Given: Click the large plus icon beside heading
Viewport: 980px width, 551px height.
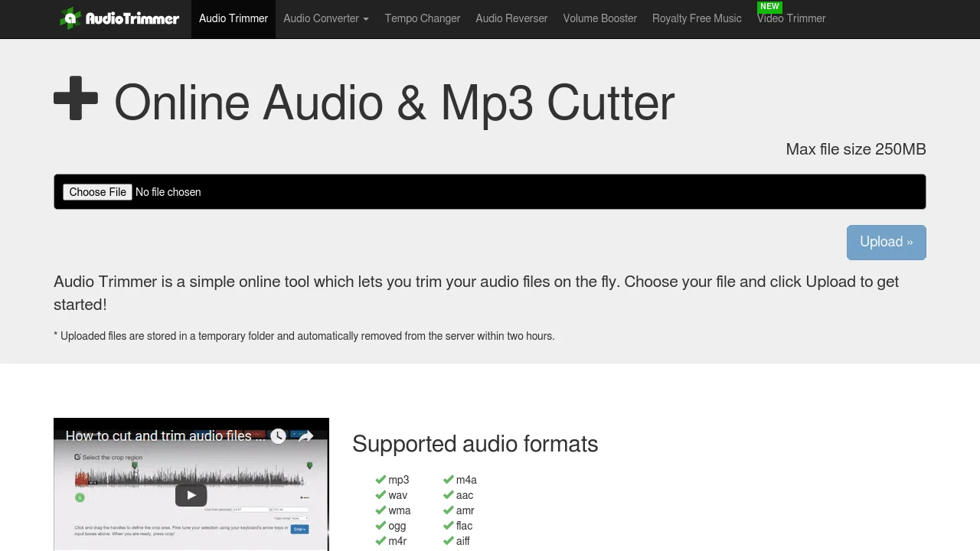Looking at the screenshot, I should [76, 99].
